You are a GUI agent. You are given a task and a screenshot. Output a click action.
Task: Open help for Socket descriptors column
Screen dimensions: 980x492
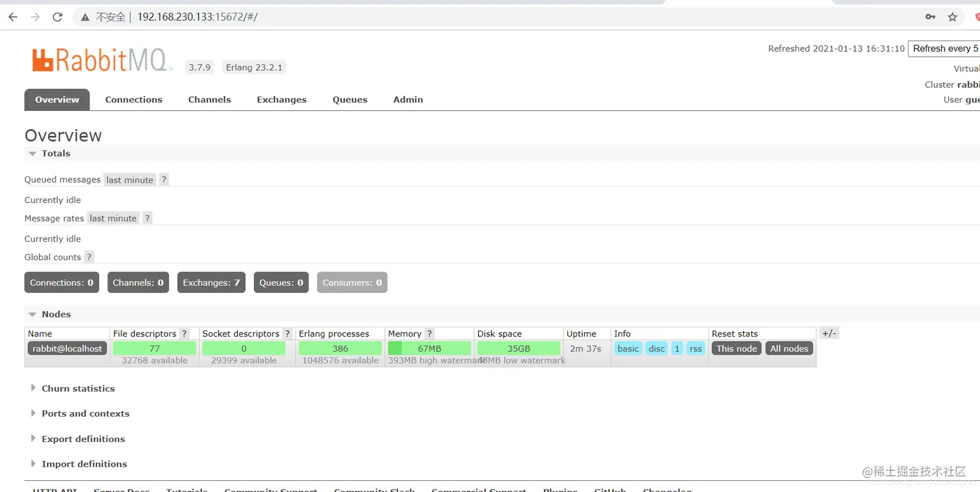[287, 333]
